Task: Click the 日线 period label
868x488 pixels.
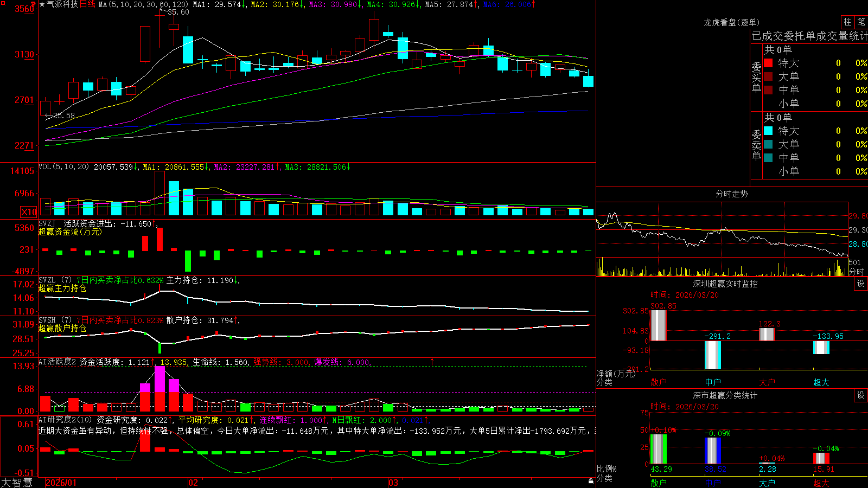Action: click(87, 4)
